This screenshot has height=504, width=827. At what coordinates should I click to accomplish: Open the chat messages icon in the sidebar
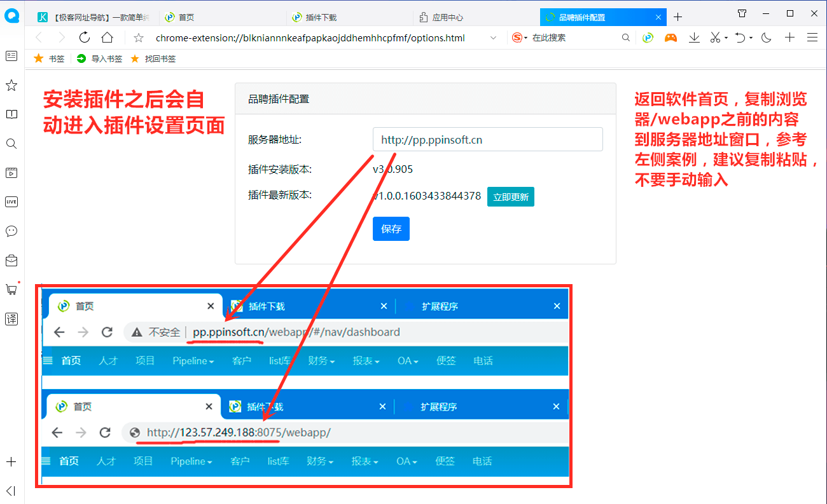[x=11, y=231]
